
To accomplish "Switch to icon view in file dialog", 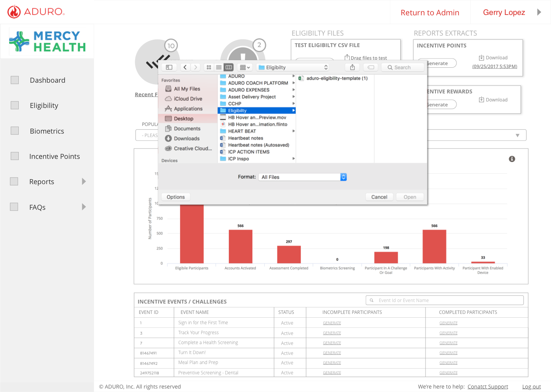I will [x=209, y=67].
